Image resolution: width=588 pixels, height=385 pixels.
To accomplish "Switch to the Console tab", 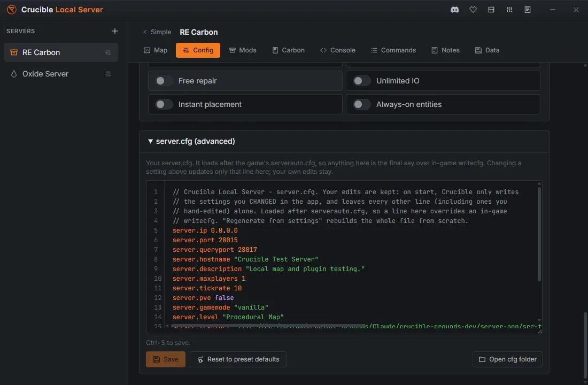I will (x=337, y=50).
